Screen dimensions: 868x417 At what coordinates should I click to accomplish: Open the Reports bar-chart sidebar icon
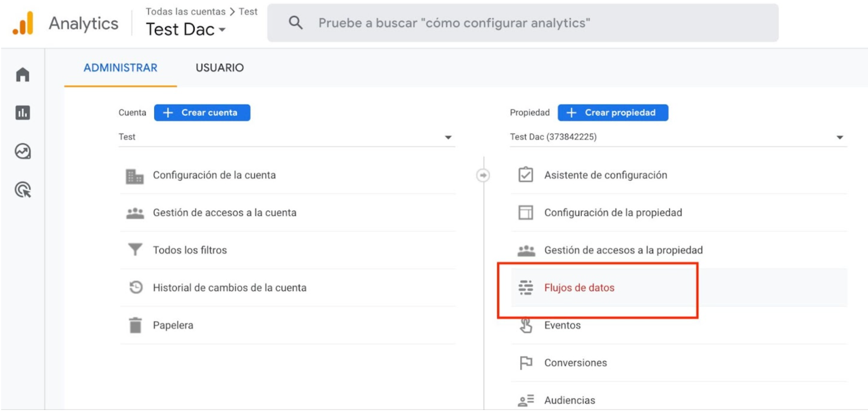click(23, 113)
